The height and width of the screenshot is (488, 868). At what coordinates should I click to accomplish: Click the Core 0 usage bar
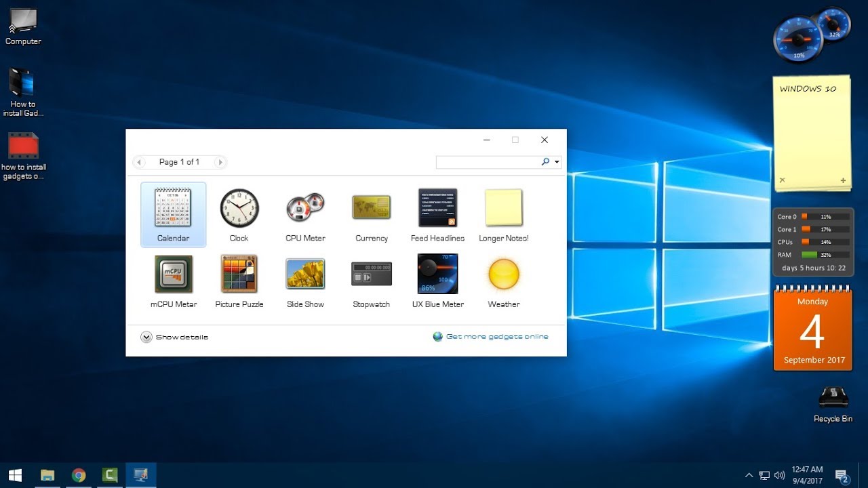point(825,217)
